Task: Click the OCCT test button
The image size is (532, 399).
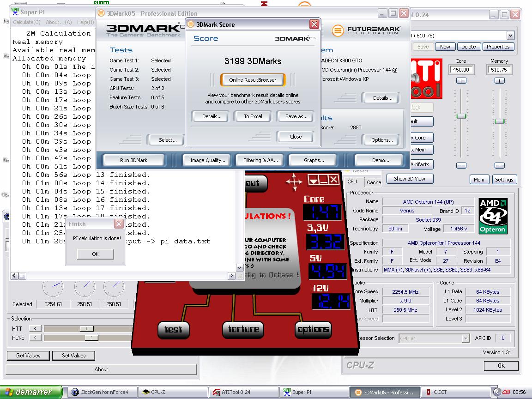Action: [x=173, y=330]
